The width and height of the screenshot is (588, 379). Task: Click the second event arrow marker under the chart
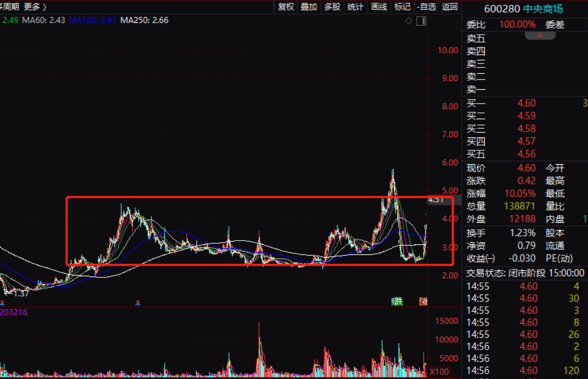click(x=138, y=303)
